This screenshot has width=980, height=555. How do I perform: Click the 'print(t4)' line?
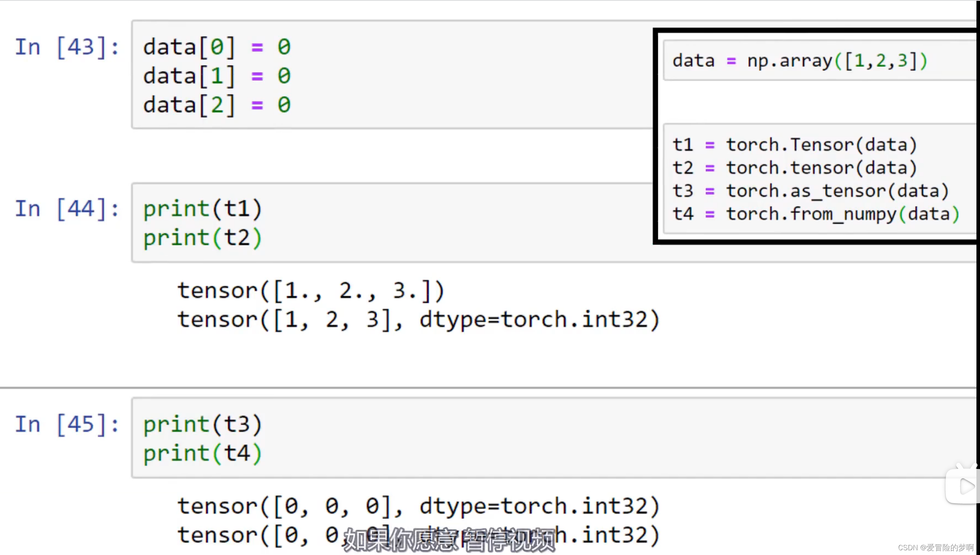coord(202,454)
